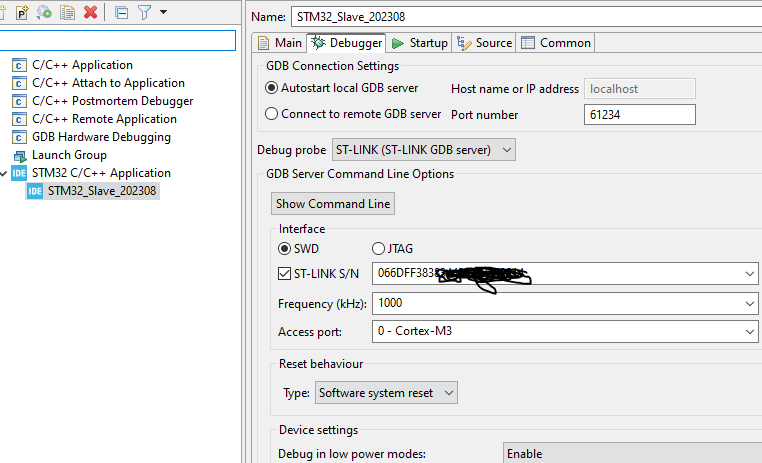Click the New launch configuration prototype icon
The image size is (762, 463).
(22, 12)
